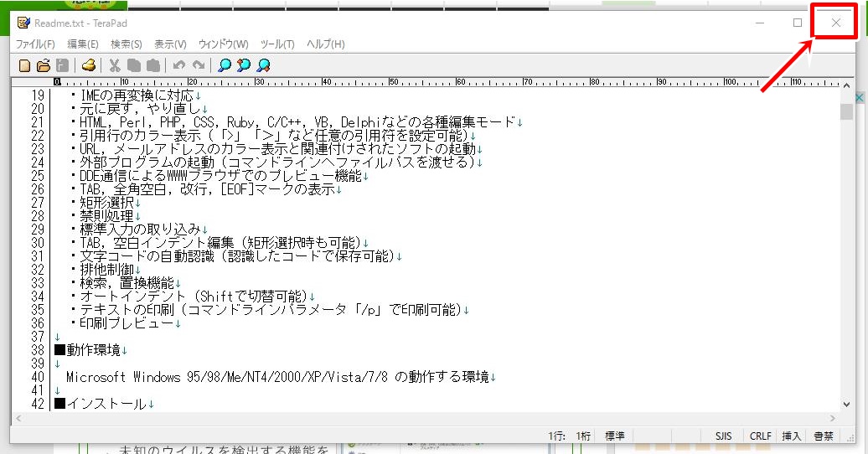Click line 32 text 排他制御

click(107, 270)
